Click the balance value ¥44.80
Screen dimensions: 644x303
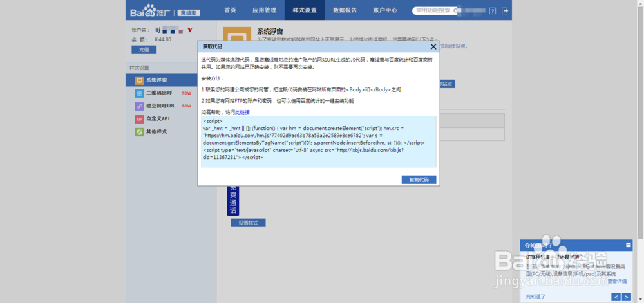(163, 39)
